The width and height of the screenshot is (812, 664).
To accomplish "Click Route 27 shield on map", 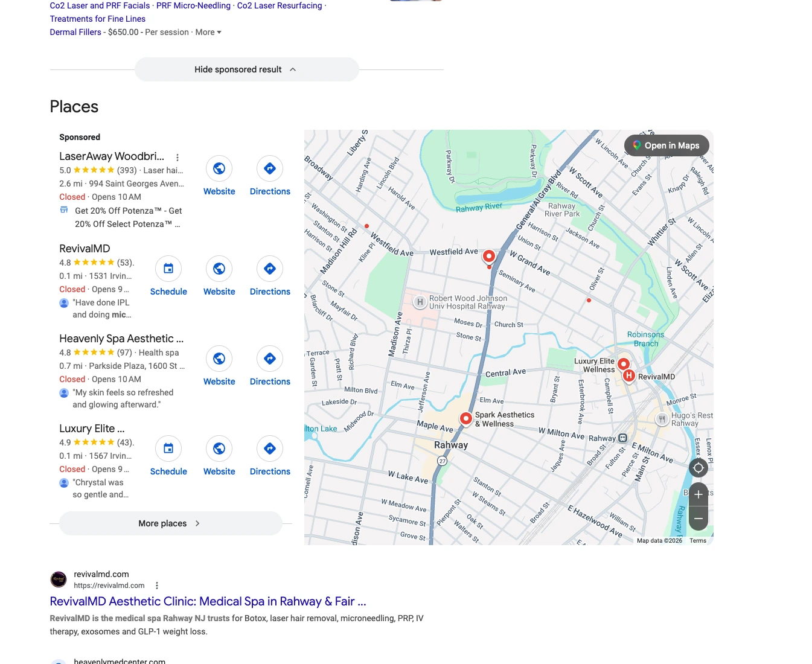I will click(x=442, y=461).
